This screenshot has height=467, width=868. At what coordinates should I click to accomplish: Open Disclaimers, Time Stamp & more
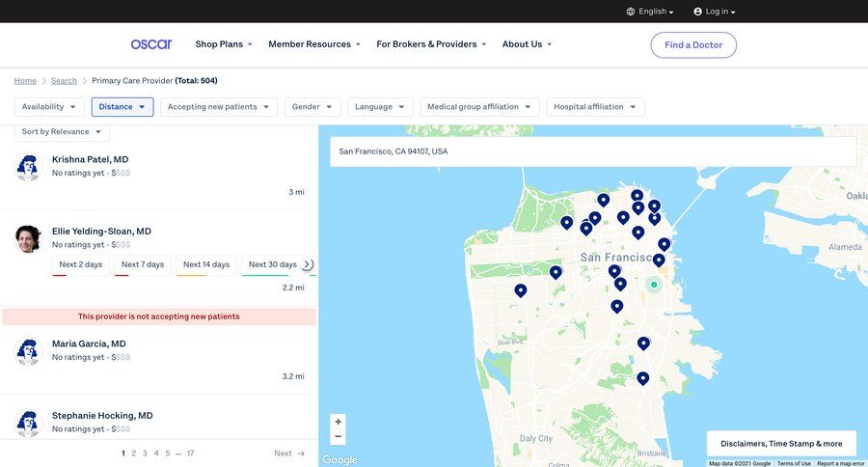(781, 444)
